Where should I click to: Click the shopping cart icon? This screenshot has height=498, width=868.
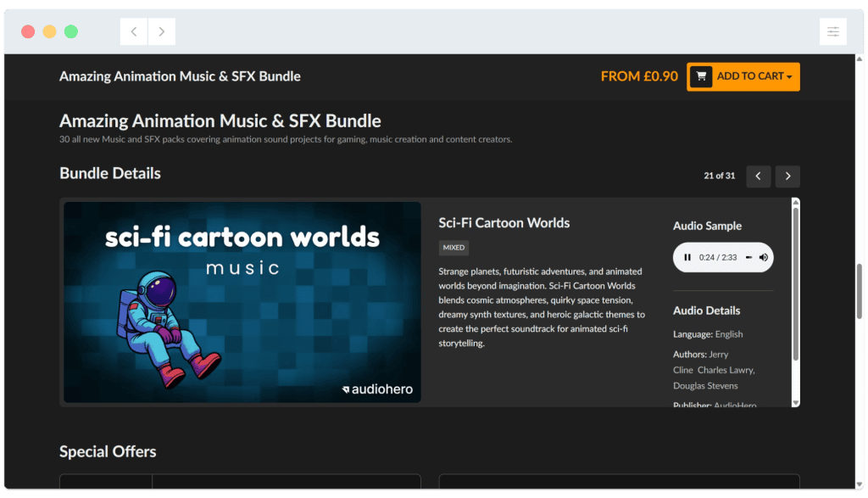click(701, 76)
